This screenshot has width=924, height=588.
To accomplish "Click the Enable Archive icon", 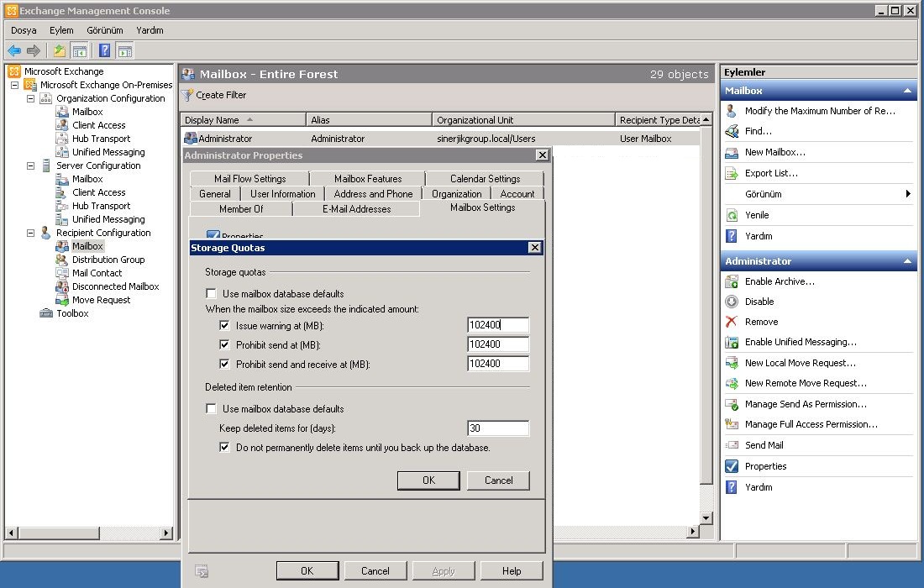I will [732, 281].
